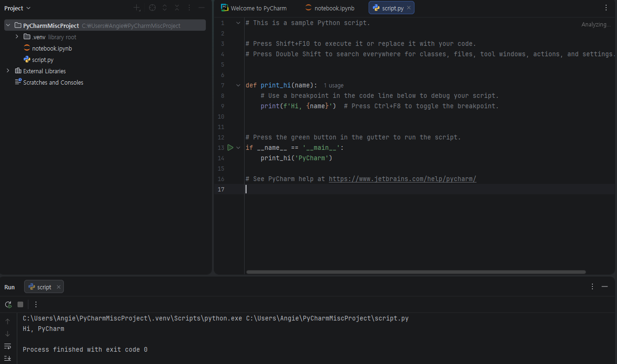This screenshot has height=364, width=617.
Task: Click 'Process finished with exit code 0' text
Action: coord(85,349)
